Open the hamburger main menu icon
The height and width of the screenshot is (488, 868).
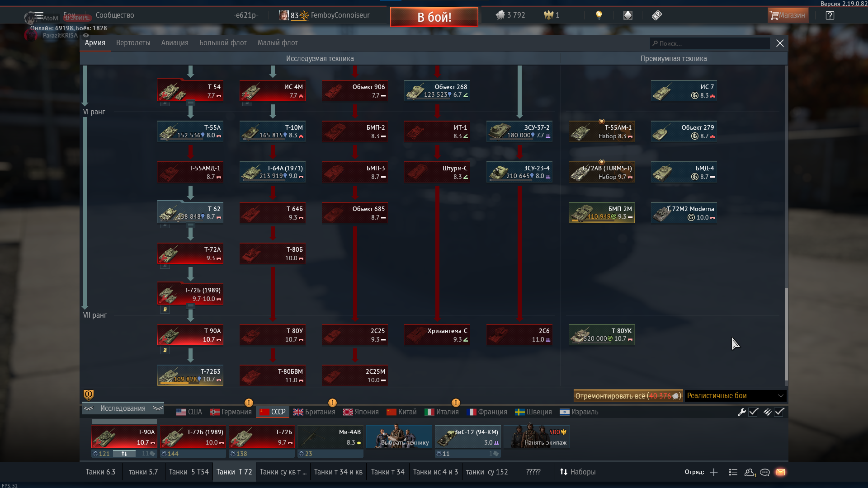point(39,15)
